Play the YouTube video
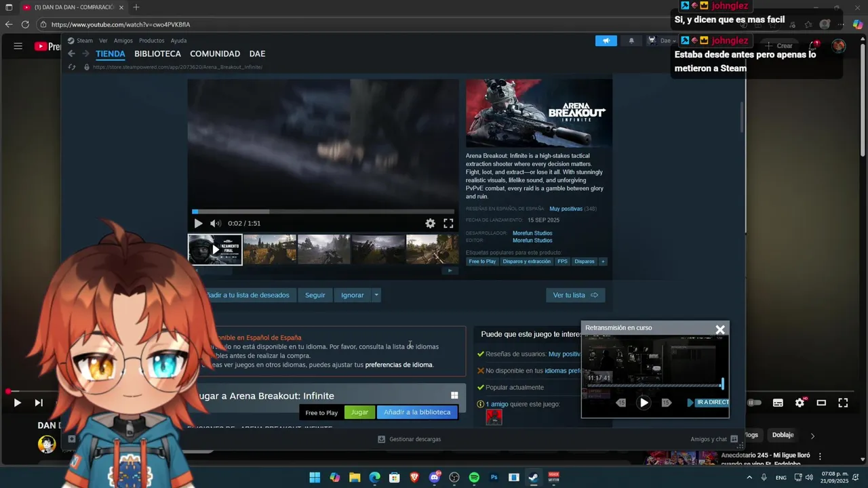The image size is (868, 488). [17, 403]
